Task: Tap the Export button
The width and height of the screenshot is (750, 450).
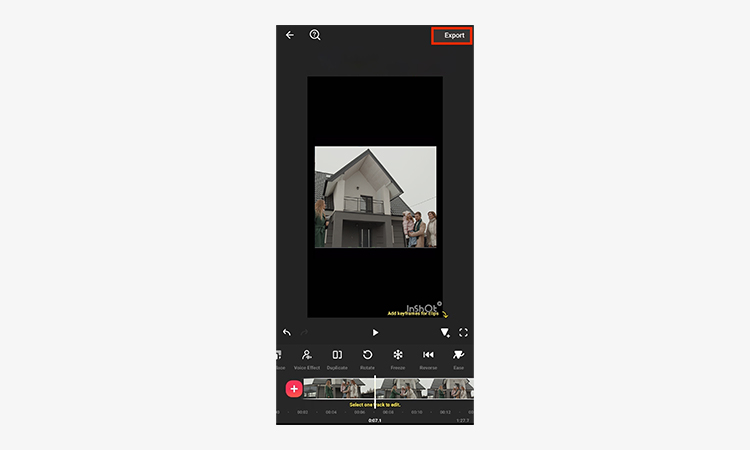Action: point(452,35)
